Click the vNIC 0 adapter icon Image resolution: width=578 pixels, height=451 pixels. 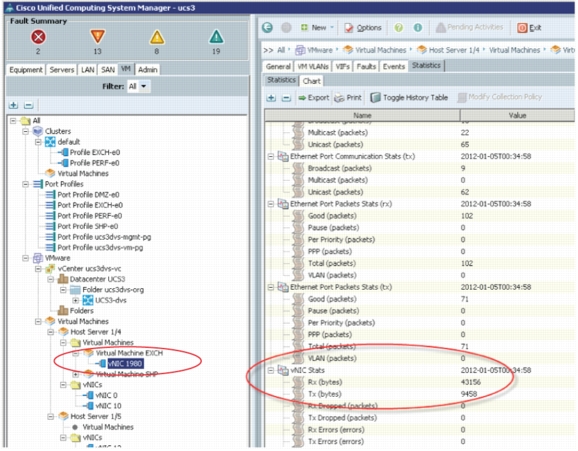[x=88, y=395]
